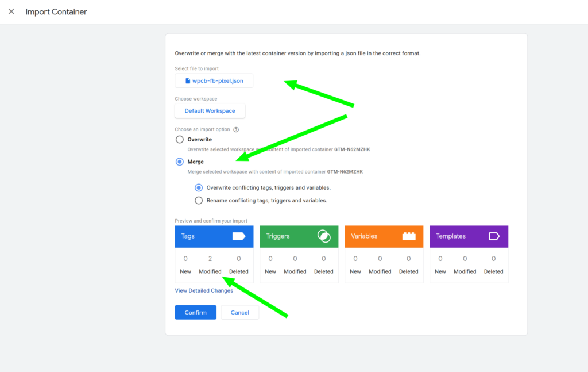Click the outline label icon in Templates header
Viewport: 588px width, 372px height.
pos(494,236)
